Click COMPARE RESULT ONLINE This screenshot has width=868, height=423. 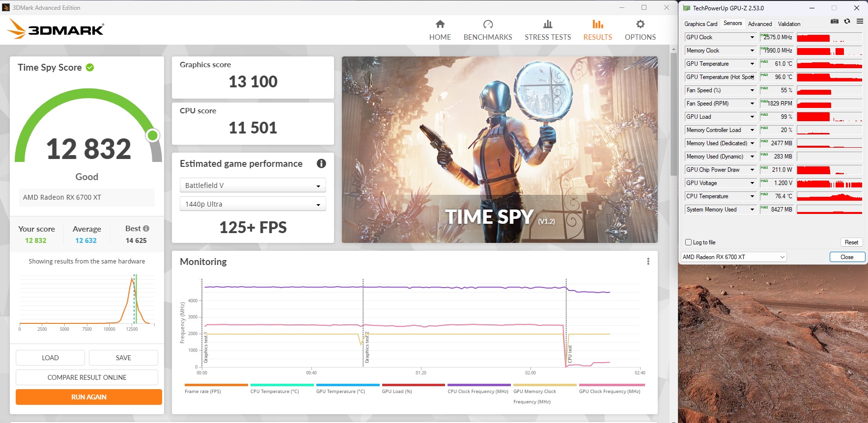87,377
